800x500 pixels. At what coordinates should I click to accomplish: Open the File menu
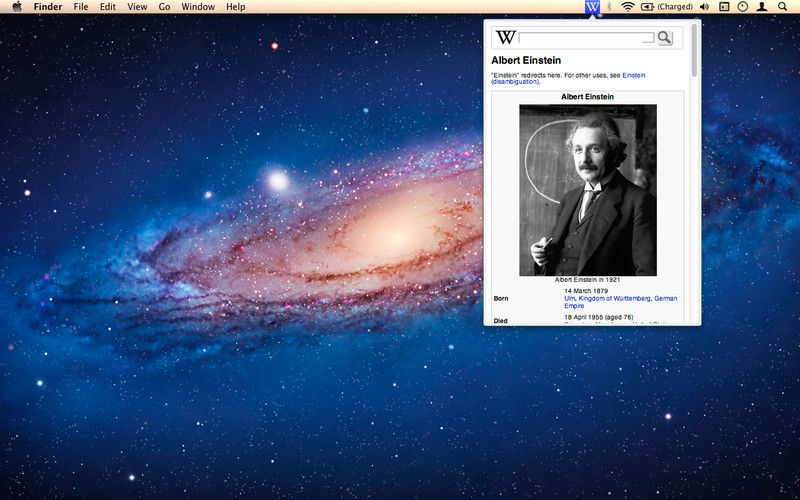(x=81, y=7)
